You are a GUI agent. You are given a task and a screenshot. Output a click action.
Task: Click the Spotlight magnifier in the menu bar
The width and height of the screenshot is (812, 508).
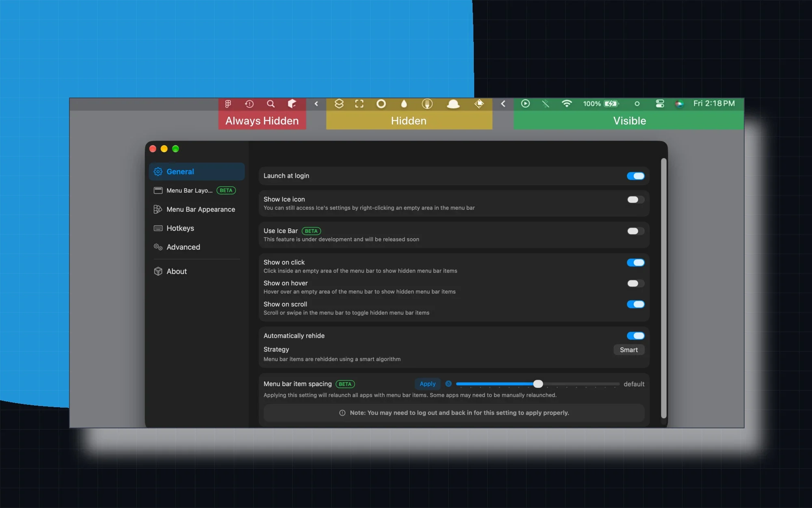click(x=270, y=104)
